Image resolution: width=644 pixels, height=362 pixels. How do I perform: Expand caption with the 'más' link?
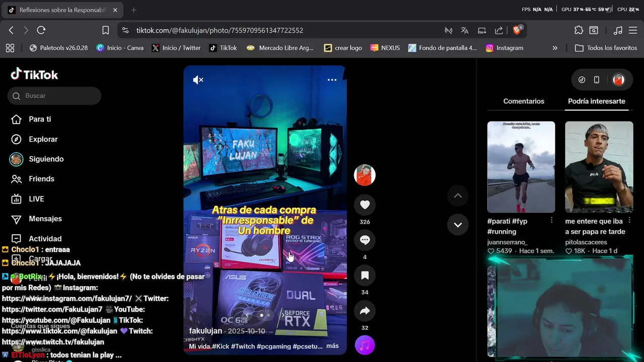click(333, 346)
